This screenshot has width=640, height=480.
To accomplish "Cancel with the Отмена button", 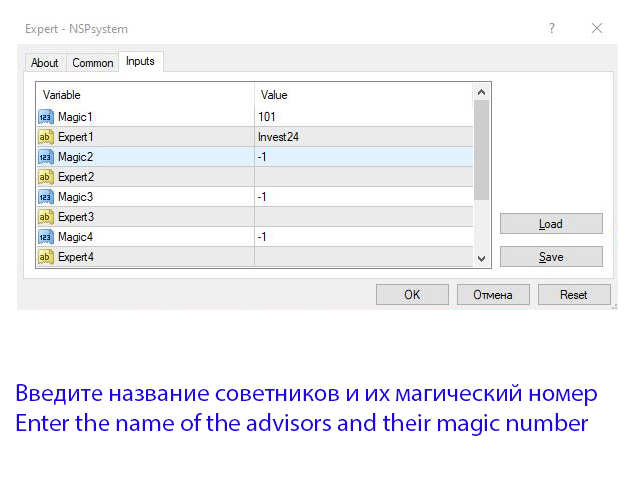I will tap(493, 295).
